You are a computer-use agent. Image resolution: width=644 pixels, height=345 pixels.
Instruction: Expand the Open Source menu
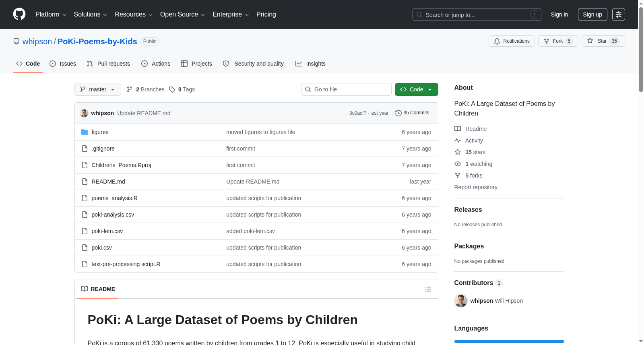(x=183, y=14)
